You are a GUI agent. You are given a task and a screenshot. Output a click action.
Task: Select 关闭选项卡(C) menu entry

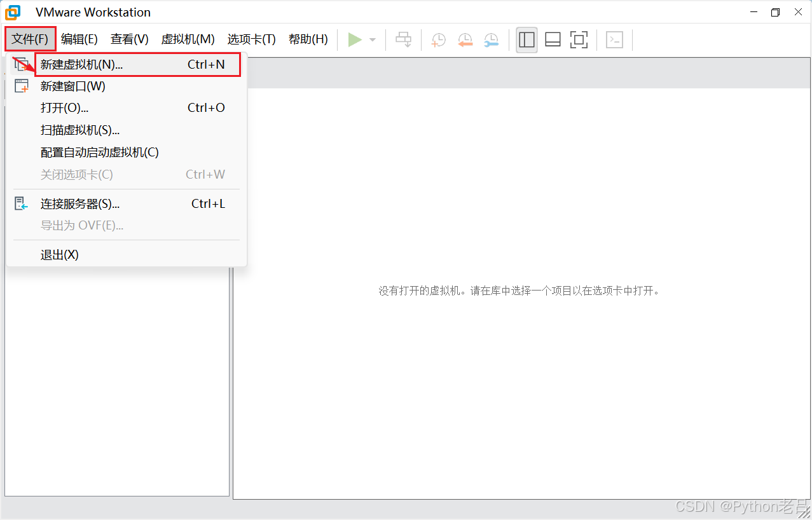point(127,174)
